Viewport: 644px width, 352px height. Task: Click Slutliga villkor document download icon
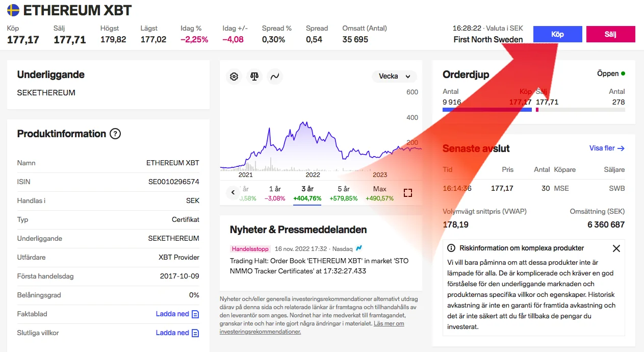pyautogui.click(x=195, y=333)
